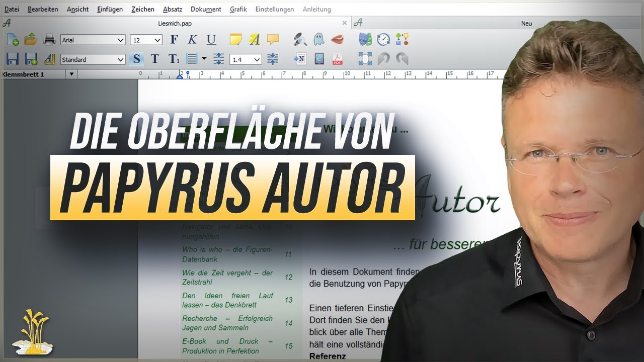Screen dimensions: 644x362
Task: Export as e-book with the reader icon
Action: 319,59
